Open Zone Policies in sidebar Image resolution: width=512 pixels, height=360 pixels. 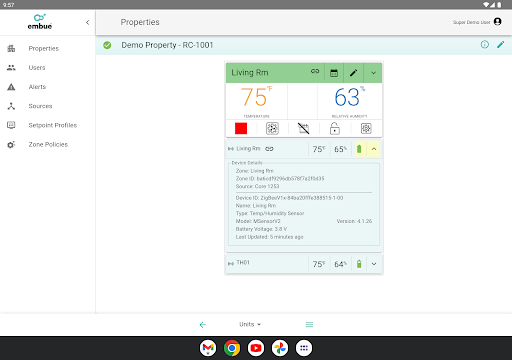point(48,144)
